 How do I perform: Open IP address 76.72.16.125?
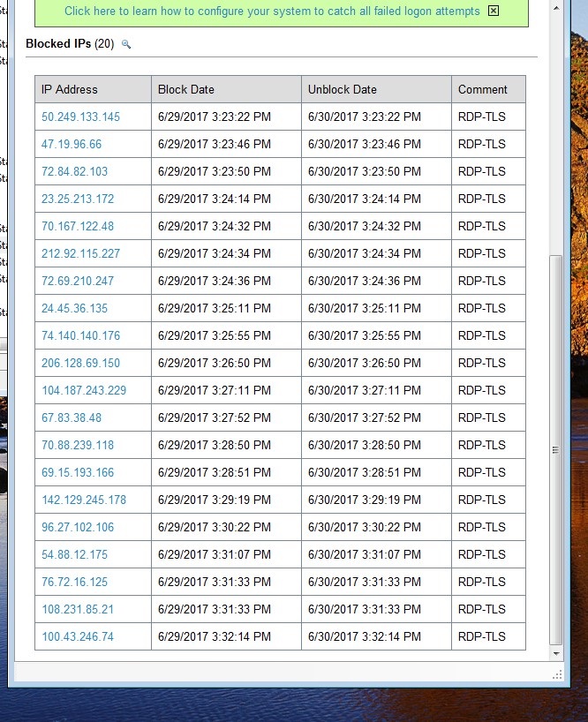pos(74,582)
